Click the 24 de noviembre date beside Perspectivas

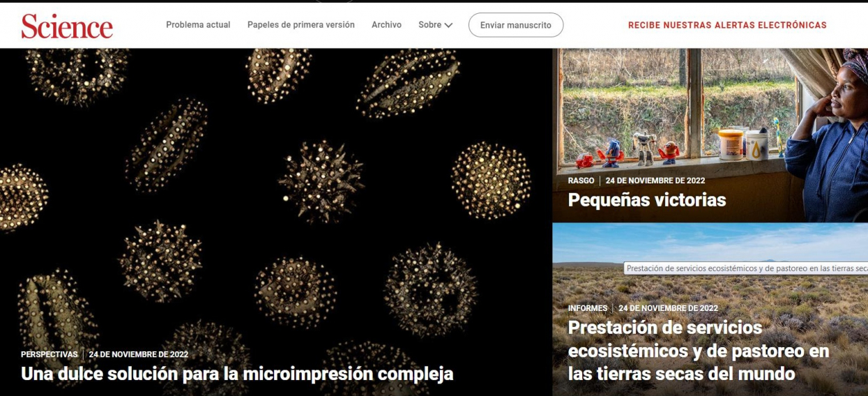pos(138,354)
